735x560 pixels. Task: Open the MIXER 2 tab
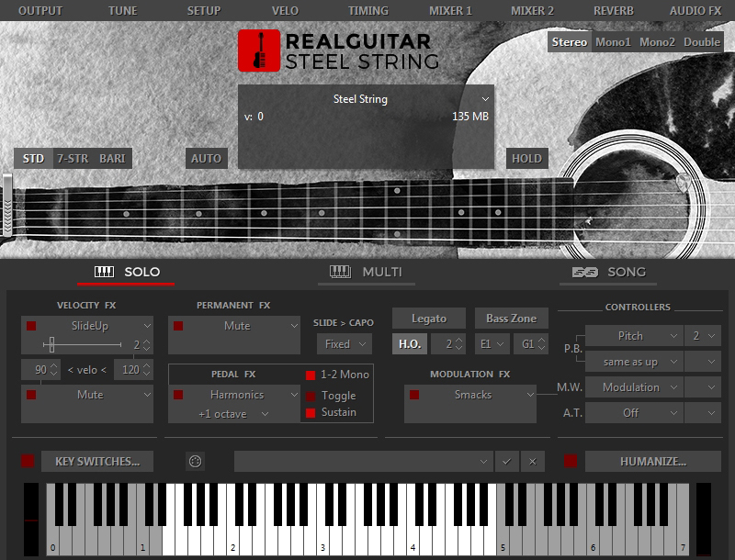[x=532, y=11]
